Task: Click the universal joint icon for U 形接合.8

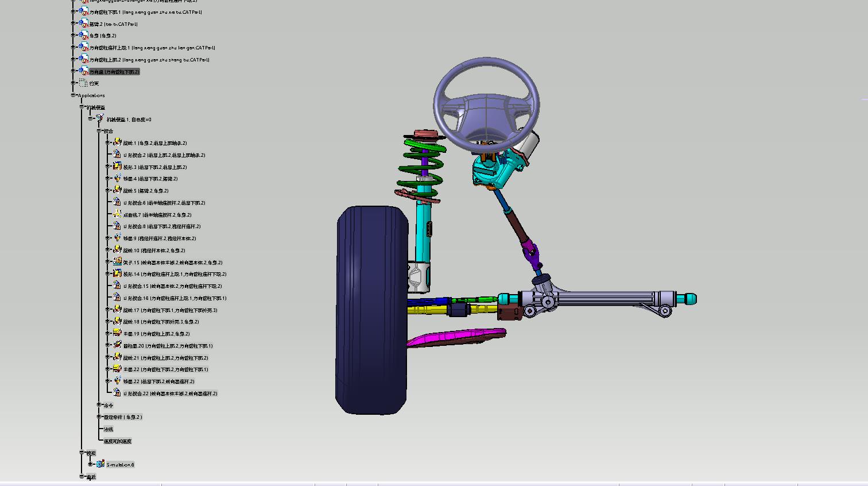Action: (x=117, y=226)
